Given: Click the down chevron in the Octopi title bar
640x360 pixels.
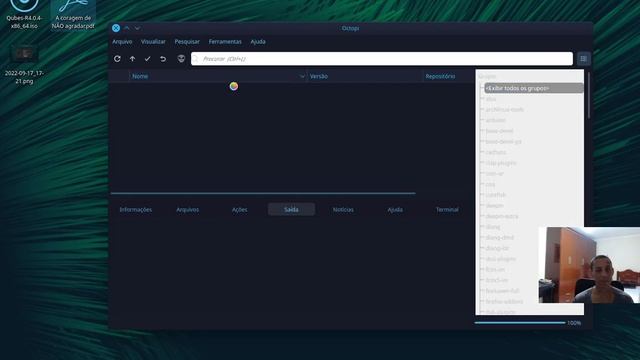Looking at the screenshot, I should 137,28.
